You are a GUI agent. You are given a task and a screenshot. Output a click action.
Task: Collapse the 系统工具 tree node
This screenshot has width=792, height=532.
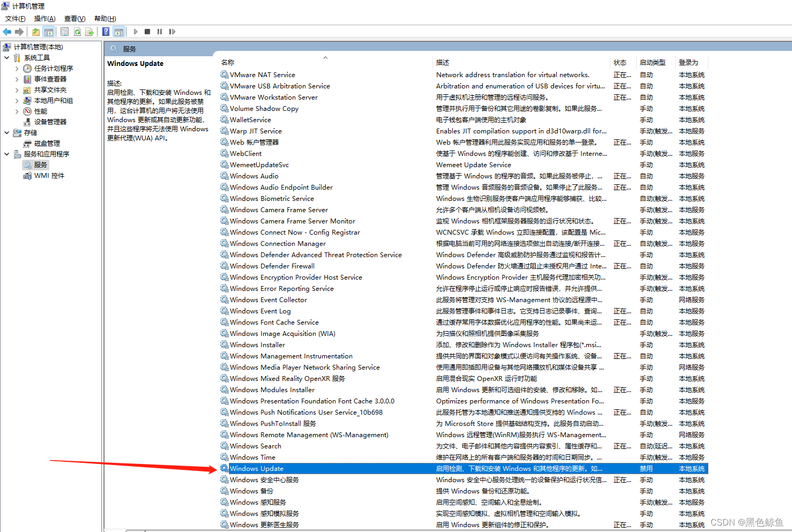(6, 57)
